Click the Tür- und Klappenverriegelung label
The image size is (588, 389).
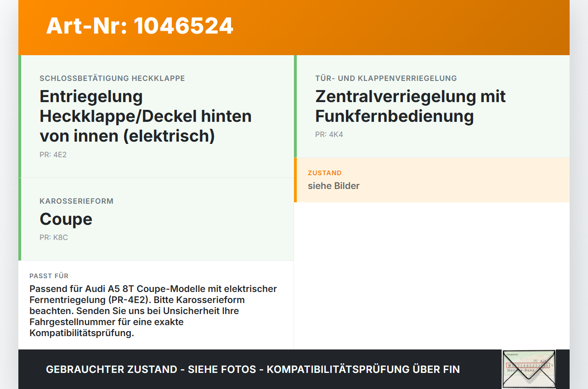[386, 78]
